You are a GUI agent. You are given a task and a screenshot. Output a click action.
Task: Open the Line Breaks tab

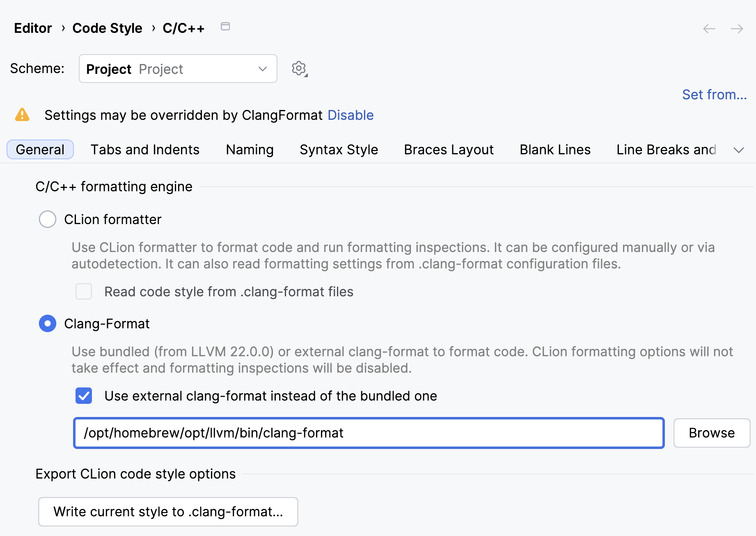coord(666,149)
